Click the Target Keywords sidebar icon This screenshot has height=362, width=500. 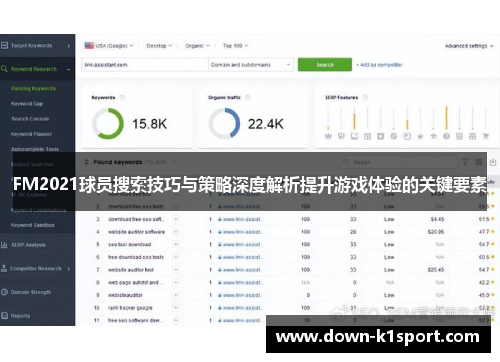pyautogui.click(x=4, y=46)
